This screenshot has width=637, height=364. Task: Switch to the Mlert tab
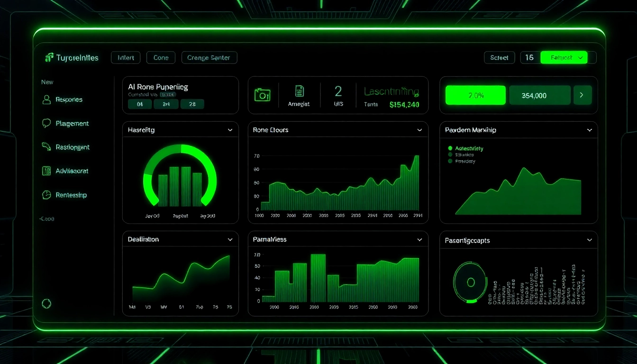pos(126,58)
